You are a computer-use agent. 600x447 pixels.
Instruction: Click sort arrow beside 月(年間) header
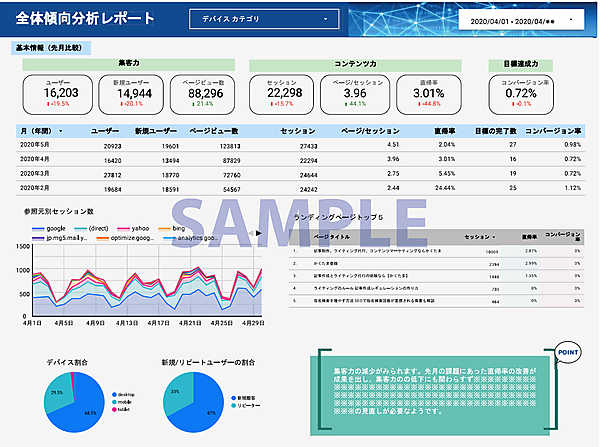pos(61,131)
